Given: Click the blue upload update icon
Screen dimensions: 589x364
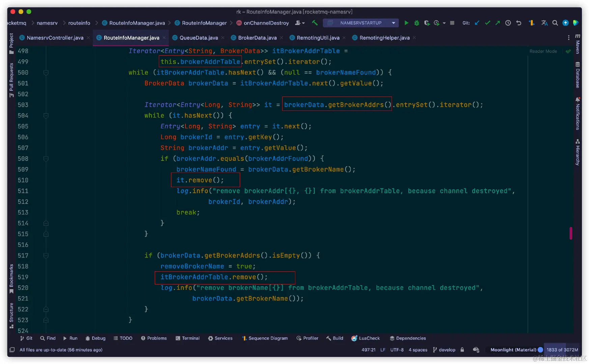Looking at the screenshot, I should coord(566,23).
